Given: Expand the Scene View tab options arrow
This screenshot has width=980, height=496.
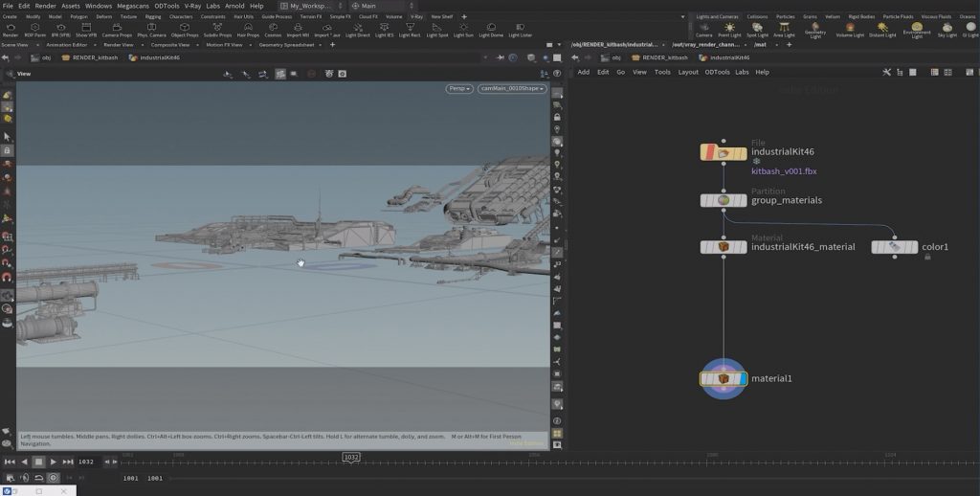Looking at the screenshot, I should coord(36,45).
